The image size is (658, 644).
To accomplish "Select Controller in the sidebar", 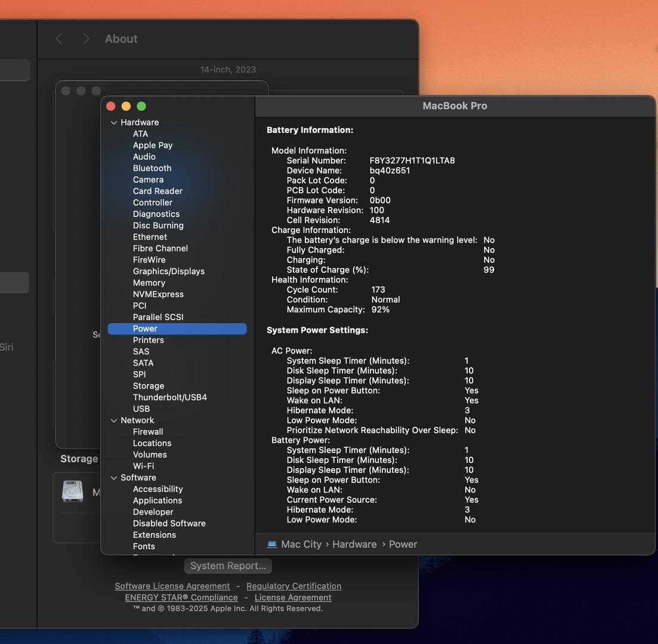I will [152, 203].
